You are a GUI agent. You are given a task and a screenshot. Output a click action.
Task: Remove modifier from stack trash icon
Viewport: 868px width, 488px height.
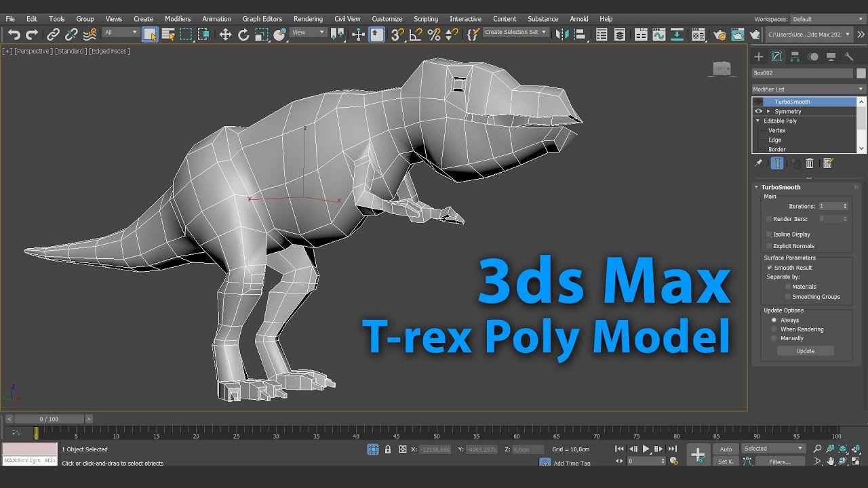(x=810, y=163)
